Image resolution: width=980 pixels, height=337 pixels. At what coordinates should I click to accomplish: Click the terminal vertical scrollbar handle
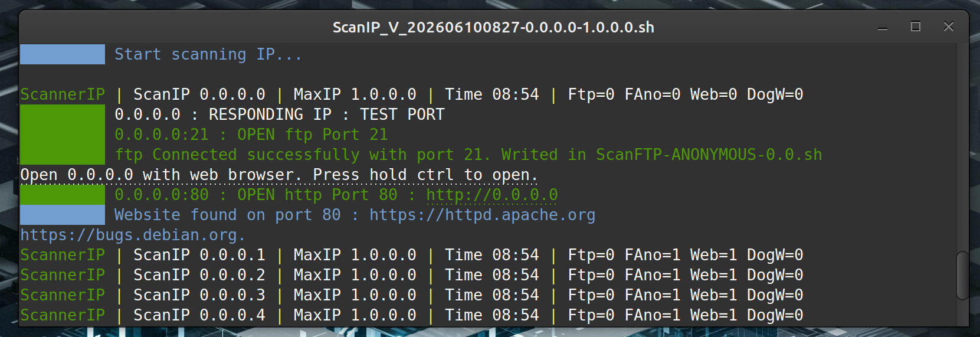[x=962, y=276]
